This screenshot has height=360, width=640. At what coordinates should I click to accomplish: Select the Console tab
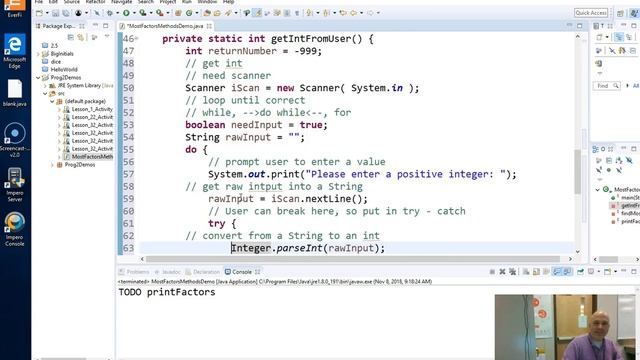click(242, 272)
